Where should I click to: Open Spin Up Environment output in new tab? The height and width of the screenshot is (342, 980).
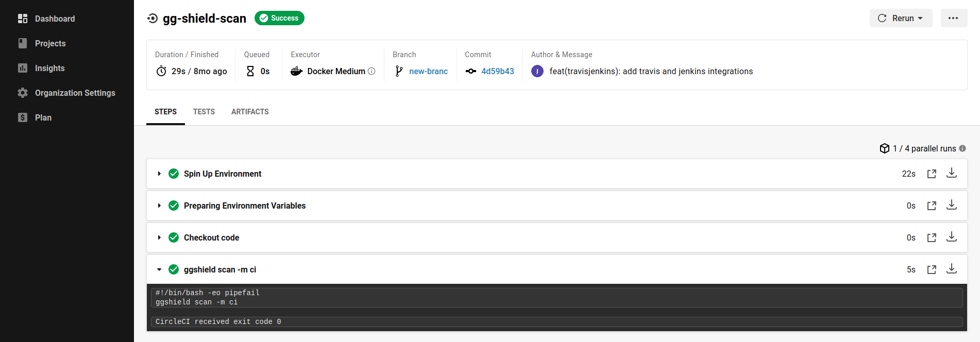click(x=932, y=174)
